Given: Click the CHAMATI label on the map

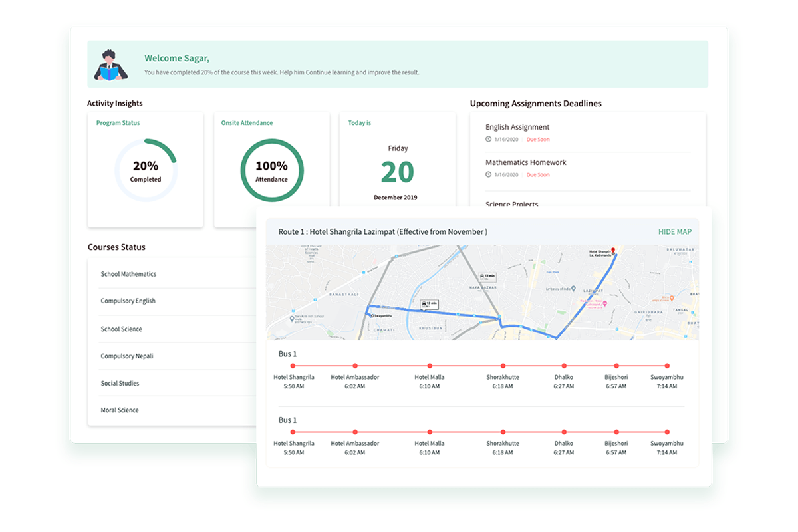Looking at the screenshot, I should click(384, 330).
